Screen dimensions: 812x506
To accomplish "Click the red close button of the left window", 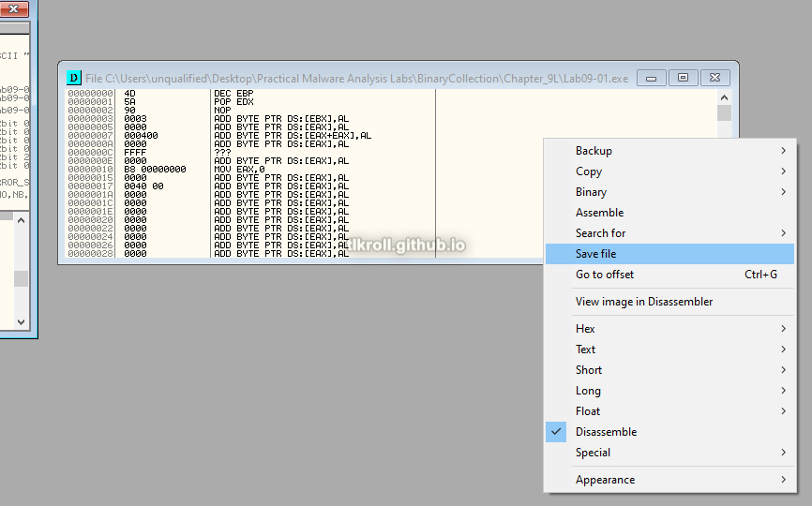I will 15,8.
